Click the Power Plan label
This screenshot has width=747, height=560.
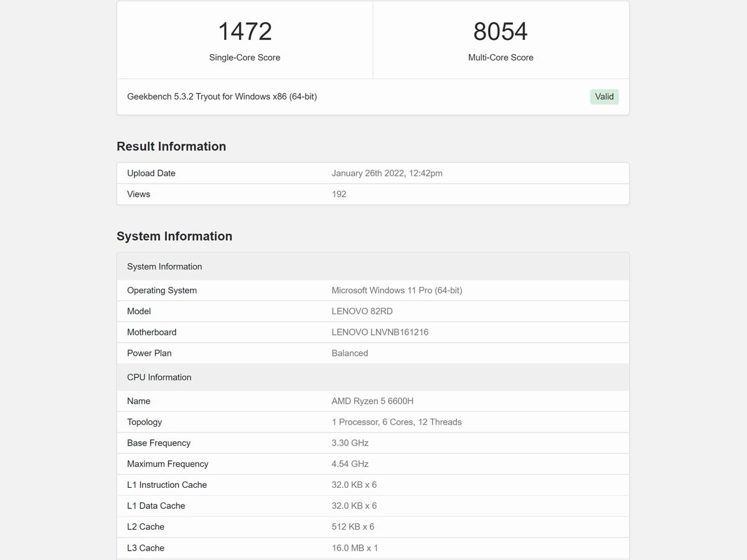coord(149,353)
